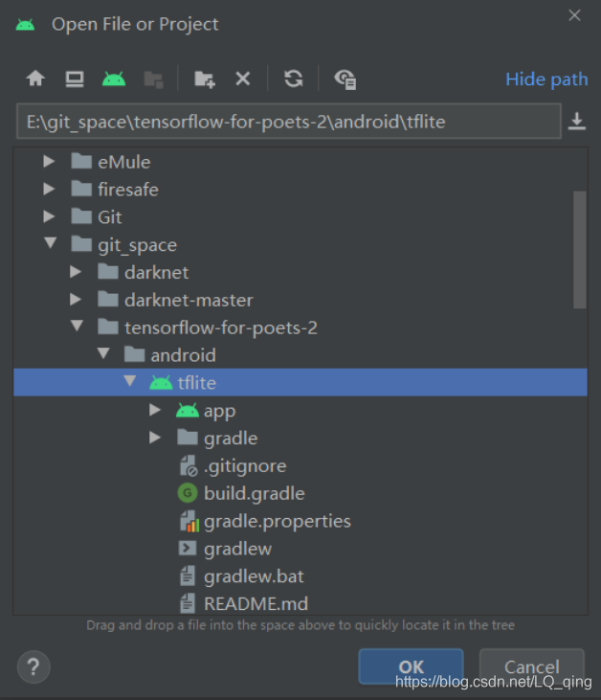Select the README.md file
Image resolution: width=601 pixels, height=700 pixels.
300,603
